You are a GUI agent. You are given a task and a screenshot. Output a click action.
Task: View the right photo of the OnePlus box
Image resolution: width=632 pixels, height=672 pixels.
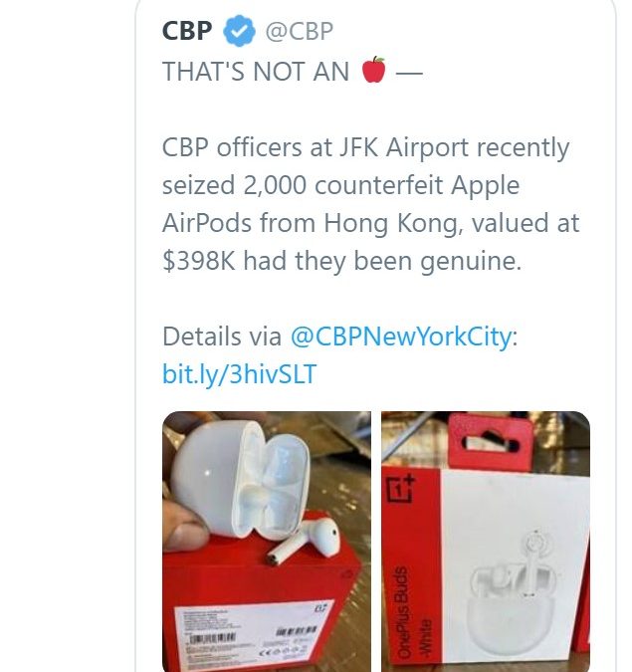[486, 542]
